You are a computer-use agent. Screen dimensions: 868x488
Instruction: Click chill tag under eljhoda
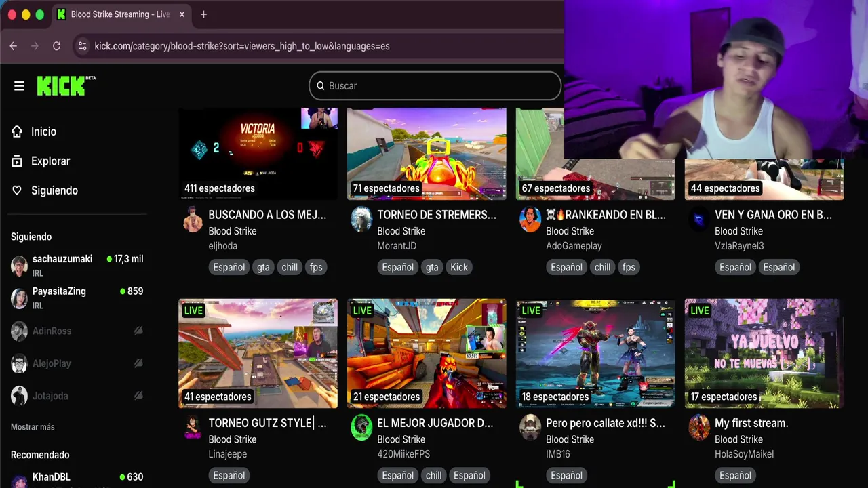click(290, 267)
